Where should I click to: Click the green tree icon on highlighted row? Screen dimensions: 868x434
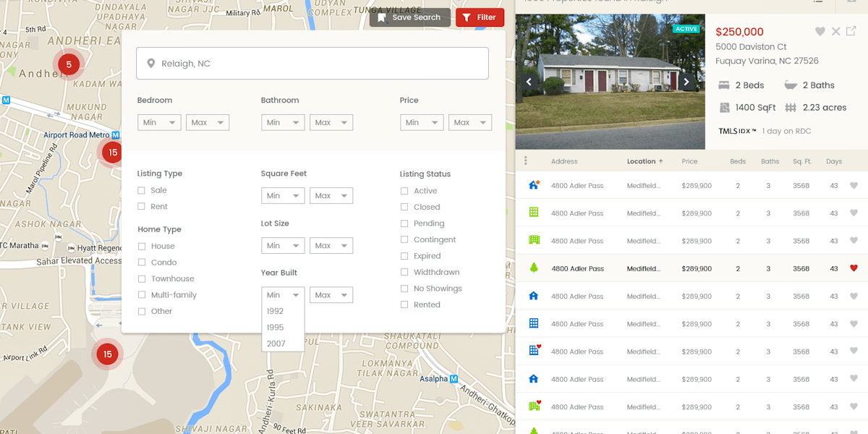click(533, 268)
